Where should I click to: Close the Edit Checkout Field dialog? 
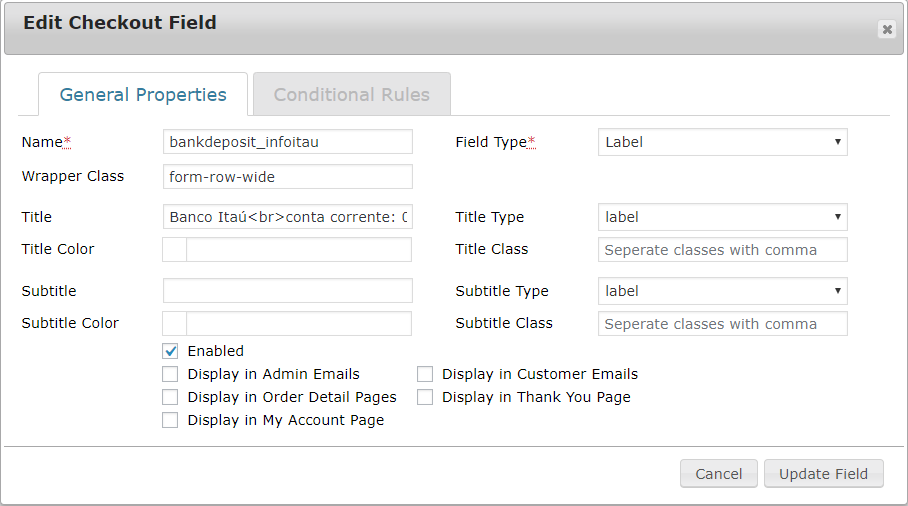tap(886, 30)
